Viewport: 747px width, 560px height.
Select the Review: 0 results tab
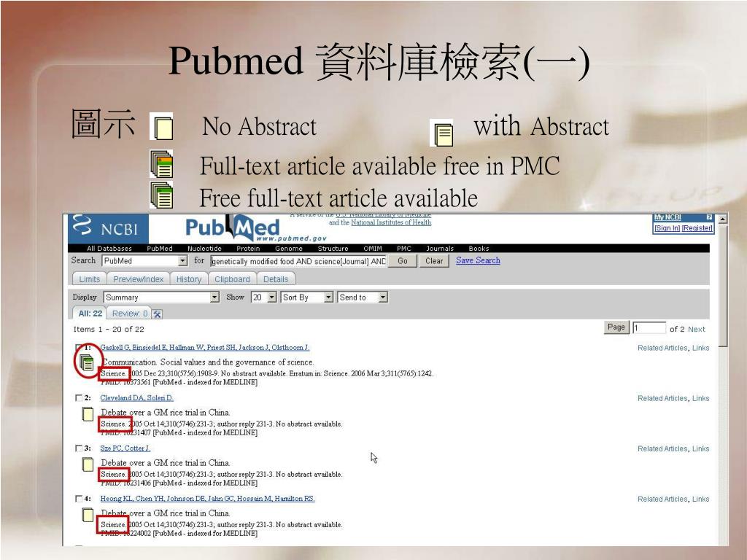tap(129, 314)
